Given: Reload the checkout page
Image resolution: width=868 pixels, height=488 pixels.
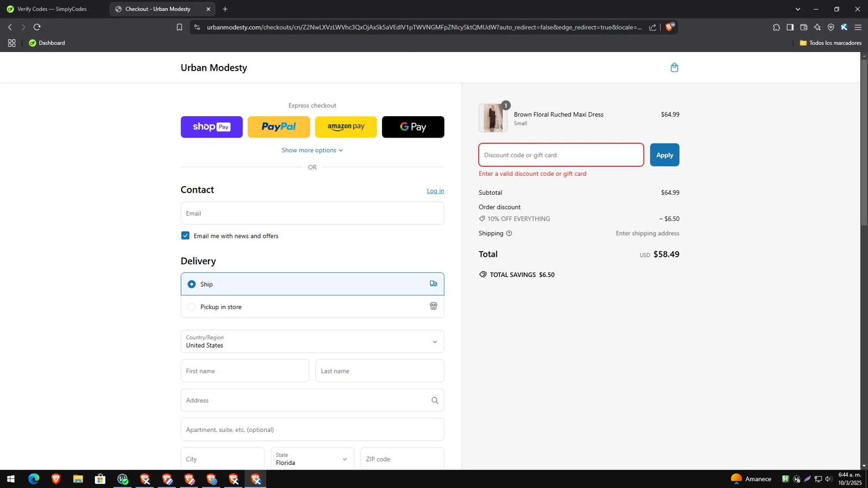Looking at the screenshot, I should [37, 27].
